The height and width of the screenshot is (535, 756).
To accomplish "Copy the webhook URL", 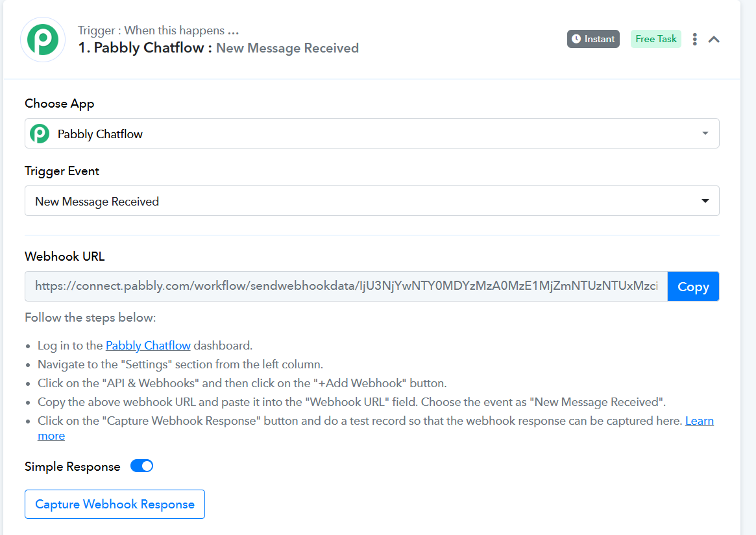I will (x=693, y=287).
